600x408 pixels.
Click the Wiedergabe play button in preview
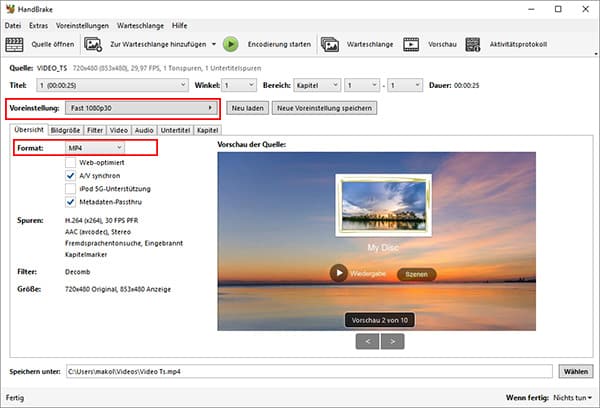click(339, 273)
